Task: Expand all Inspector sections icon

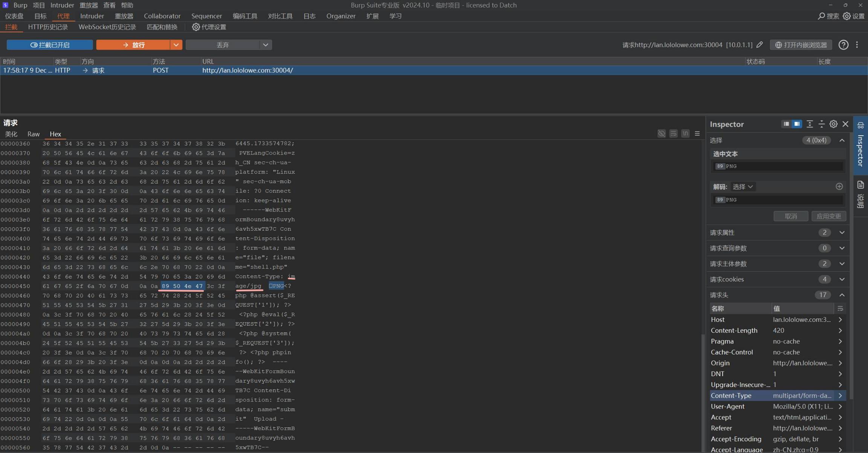Action: (810, 124)
